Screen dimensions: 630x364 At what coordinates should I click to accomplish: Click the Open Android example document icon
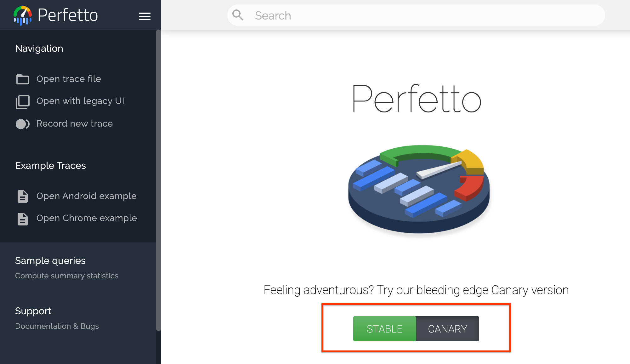pos(22,196)
